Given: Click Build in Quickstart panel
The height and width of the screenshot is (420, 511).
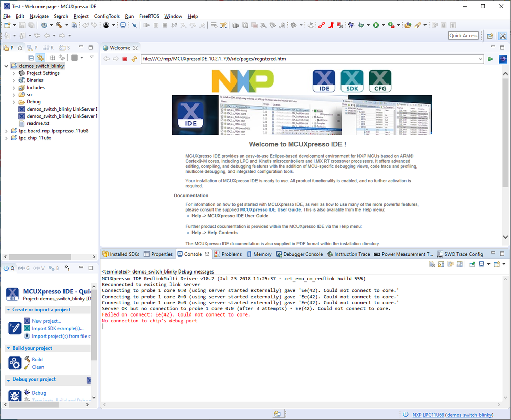Looking at the screenshot, I should 37,360.
